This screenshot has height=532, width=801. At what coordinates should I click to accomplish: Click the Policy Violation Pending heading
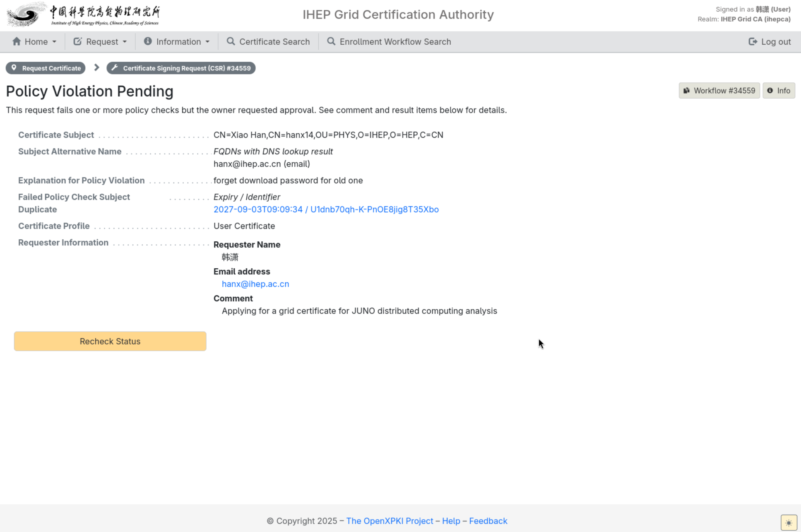coord(90,91)
